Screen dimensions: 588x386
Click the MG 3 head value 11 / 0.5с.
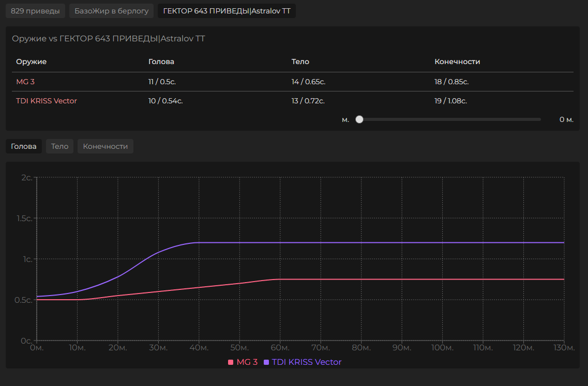pyautogui.click(x=165, y=82)
